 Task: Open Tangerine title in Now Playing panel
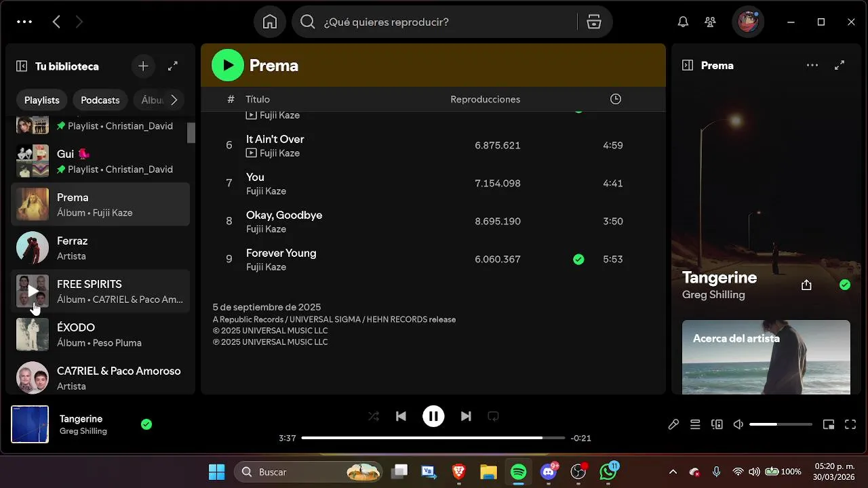(x=719, y=277)
